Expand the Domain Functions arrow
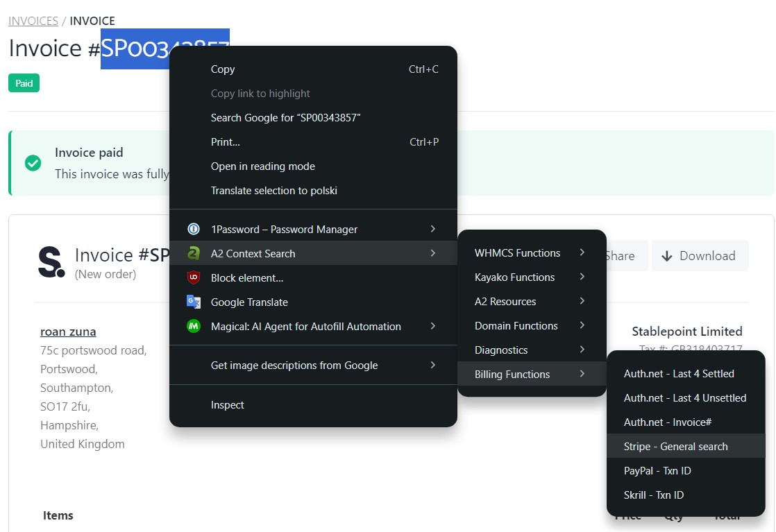Viewport: 776px width, 532px height. [x=582, y=325]
